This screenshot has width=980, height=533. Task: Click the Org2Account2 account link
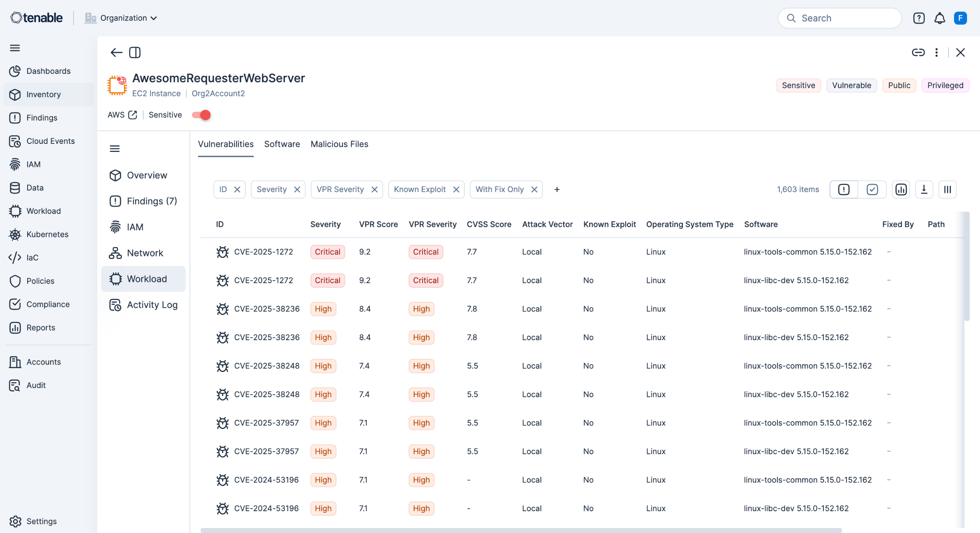[218, 93]
